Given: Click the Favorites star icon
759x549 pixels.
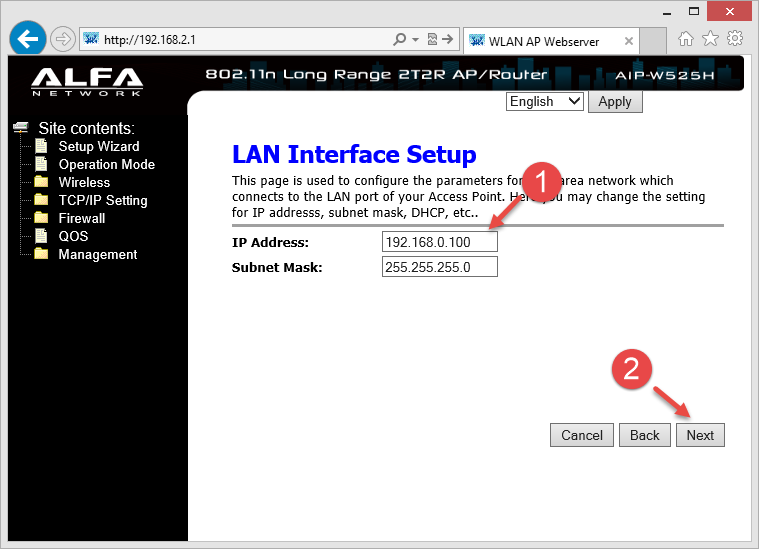Looking at the screenshot, I should 710,38.
